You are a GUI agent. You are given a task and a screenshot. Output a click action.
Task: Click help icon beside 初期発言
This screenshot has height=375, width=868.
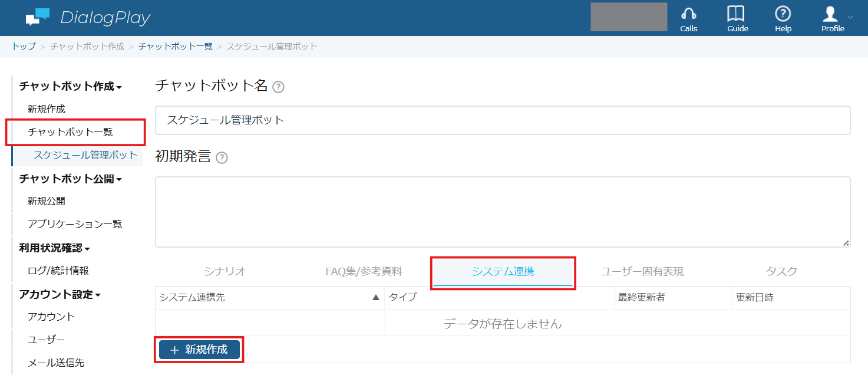(222, 157)
